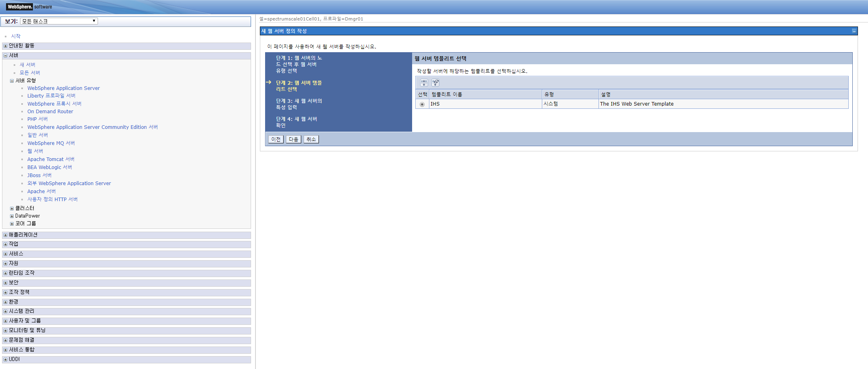Click the 다음 button to proceed
Image resolution: width=868 pixels, height=369 pixels.
pyautogui.click(x=293, y=139)
